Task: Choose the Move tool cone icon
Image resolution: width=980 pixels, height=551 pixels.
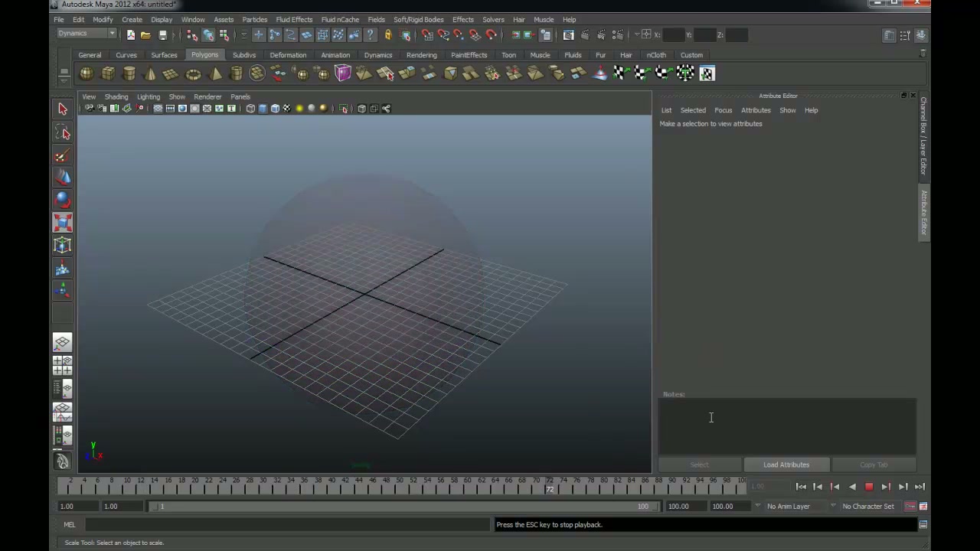Action: pos(63,178)
